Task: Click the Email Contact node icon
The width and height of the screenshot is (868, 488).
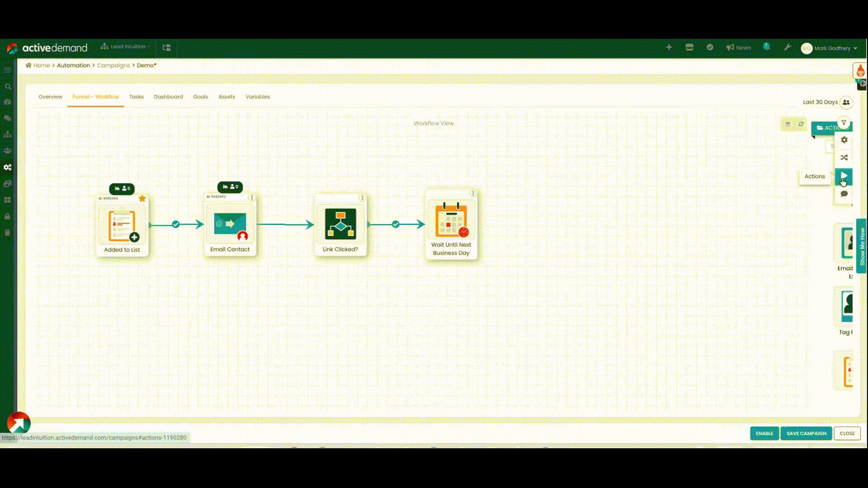Action: click(230, 224)
